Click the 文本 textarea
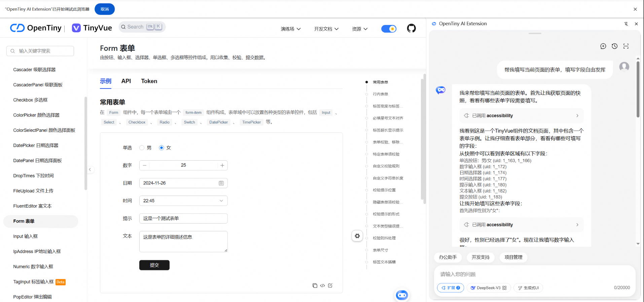The image size is (644, 302). [183, 242]
